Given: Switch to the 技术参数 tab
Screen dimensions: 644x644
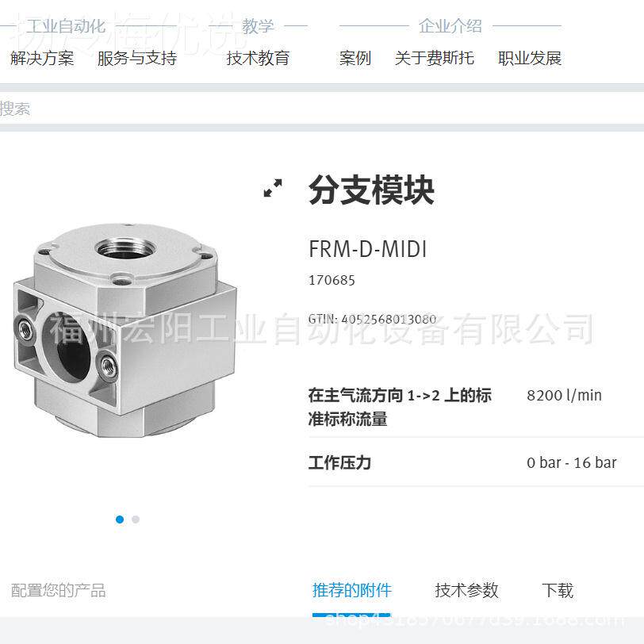Looking at the screenshot, I should 466,591.
